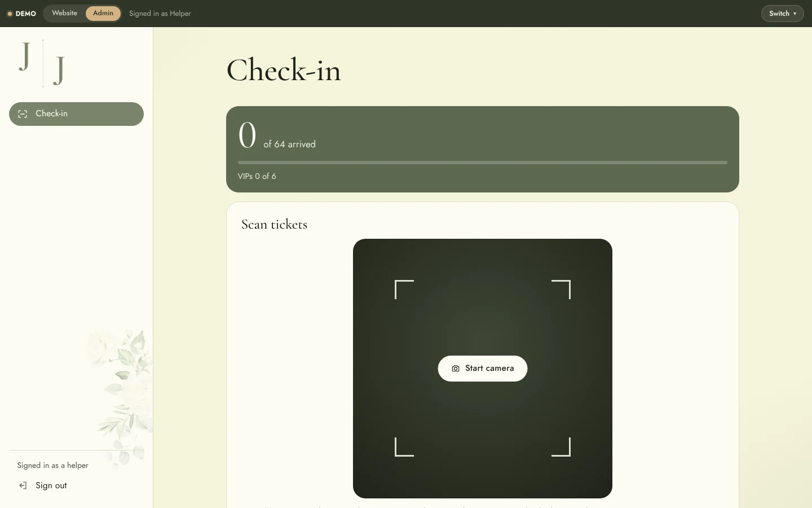Click the 'VIPs 0 of 6' text
Screen dimensions: 812x508
click(257, 176)
